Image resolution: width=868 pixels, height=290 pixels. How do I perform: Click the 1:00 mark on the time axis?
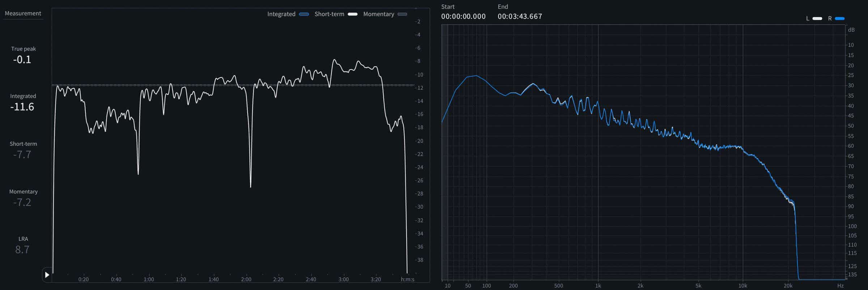[149, 280]
